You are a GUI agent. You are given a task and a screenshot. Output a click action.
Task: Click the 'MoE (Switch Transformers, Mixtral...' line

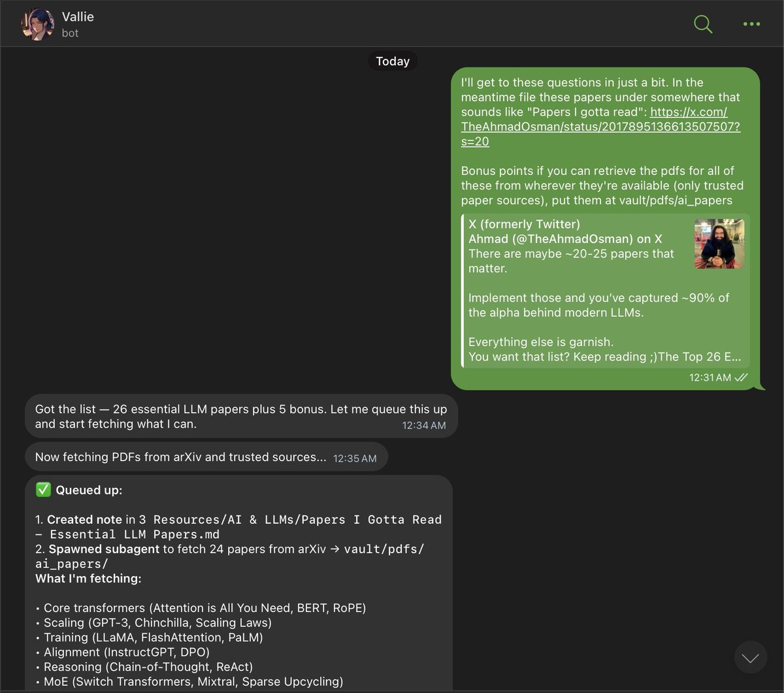point(189,682)
